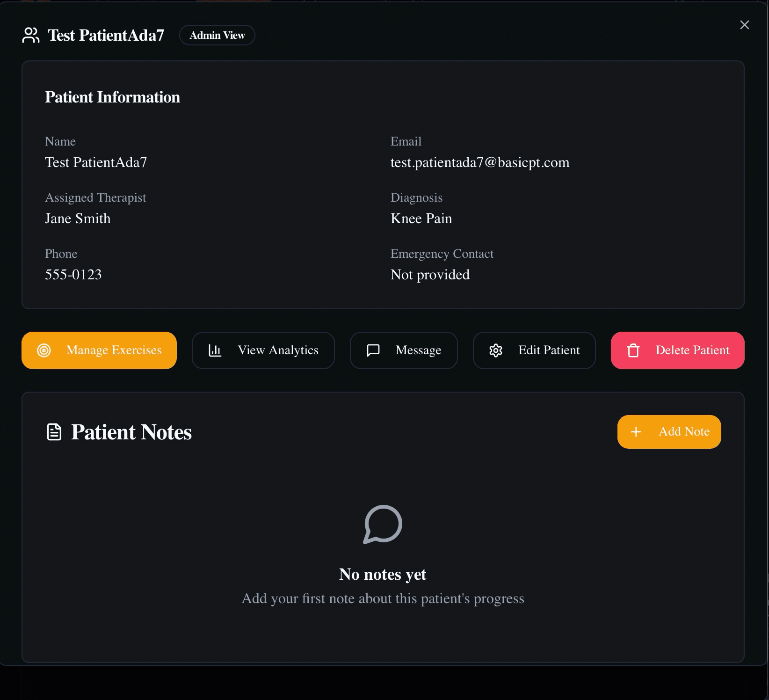Click the Admin View badge

(x=217, y=35)
